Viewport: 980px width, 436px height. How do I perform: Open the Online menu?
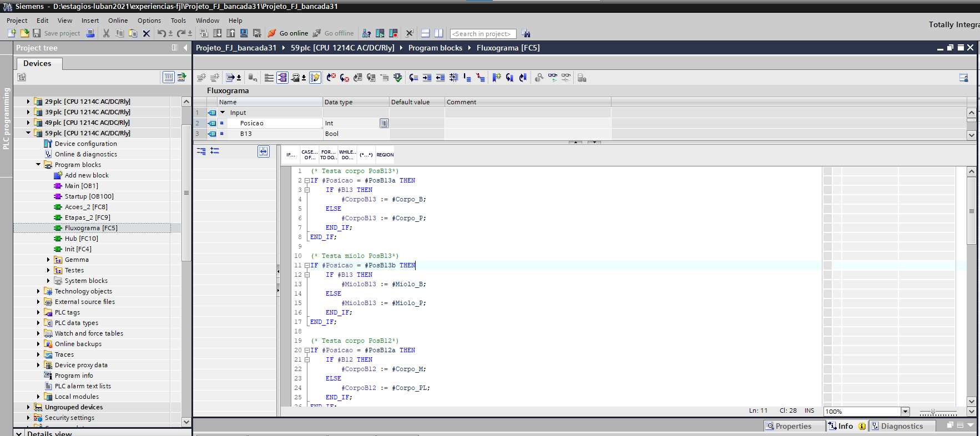(118, 21)
